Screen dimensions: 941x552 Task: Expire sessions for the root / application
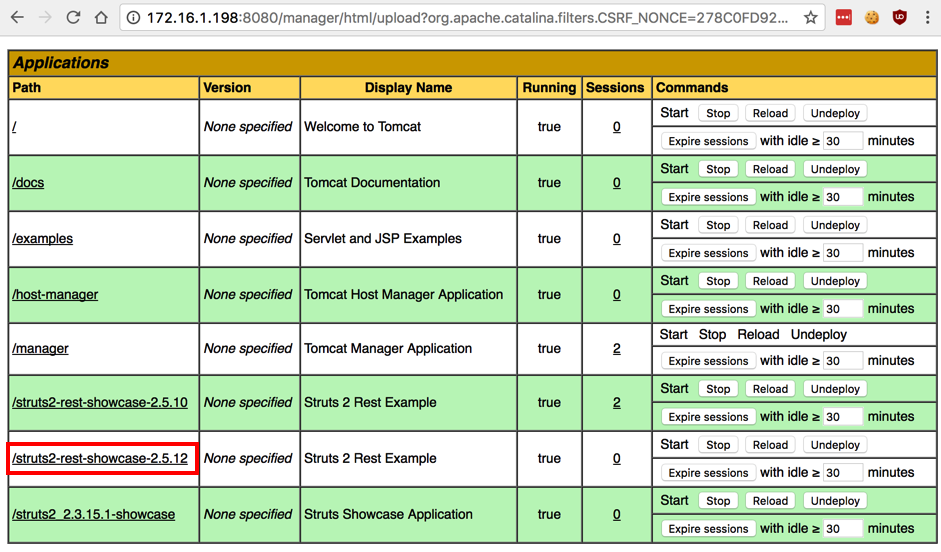(708, 141)
